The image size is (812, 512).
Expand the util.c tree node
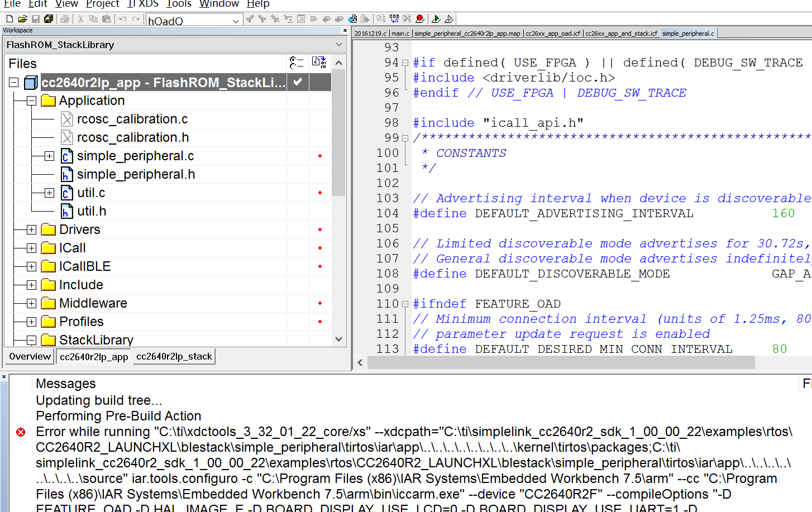pyautogui.click(x=49, y=193)
